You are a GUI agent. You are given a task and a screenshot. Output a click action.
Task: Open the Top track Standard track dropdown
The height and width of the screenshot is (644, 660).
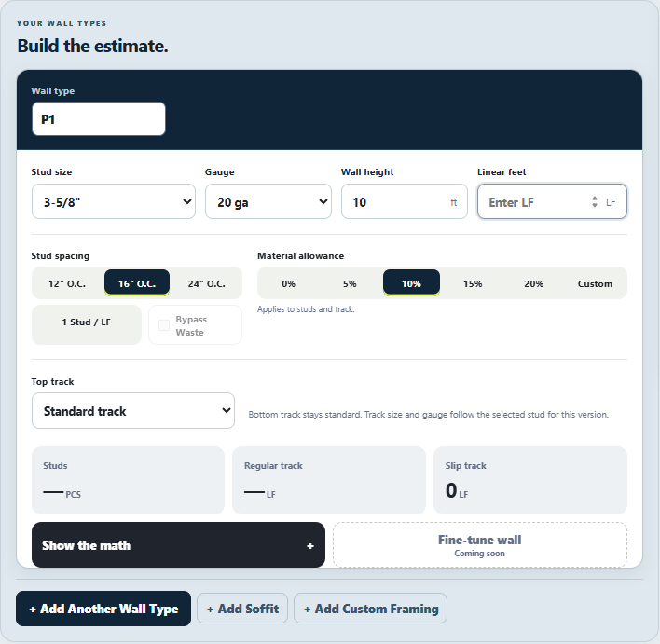[133, 411]
